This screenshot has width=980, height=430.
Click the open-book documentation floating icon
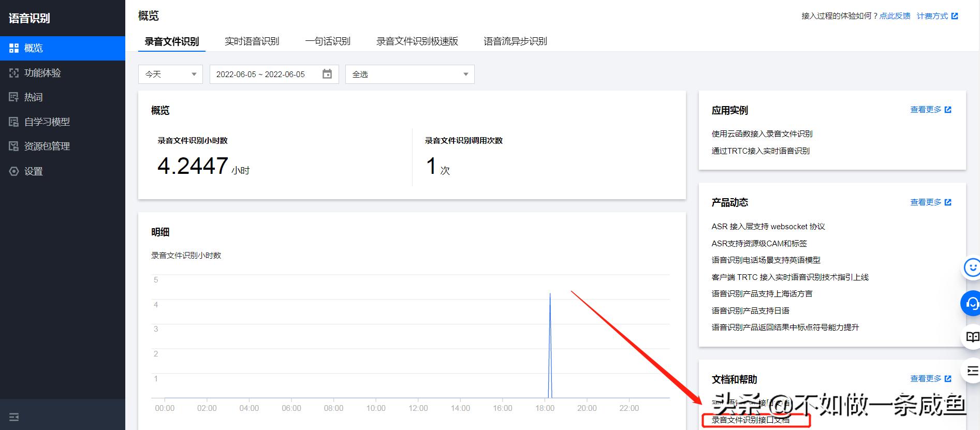click(972, 337)
